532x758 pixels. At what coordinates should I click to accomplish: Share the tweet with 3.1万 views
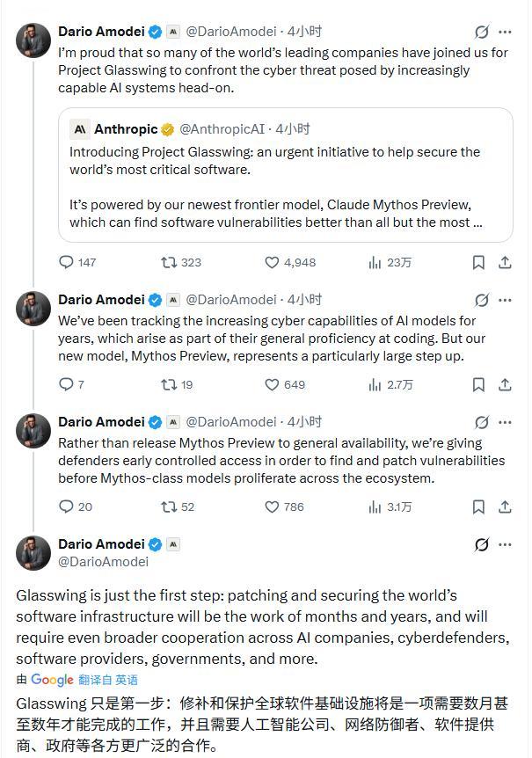tap(505, 507)
